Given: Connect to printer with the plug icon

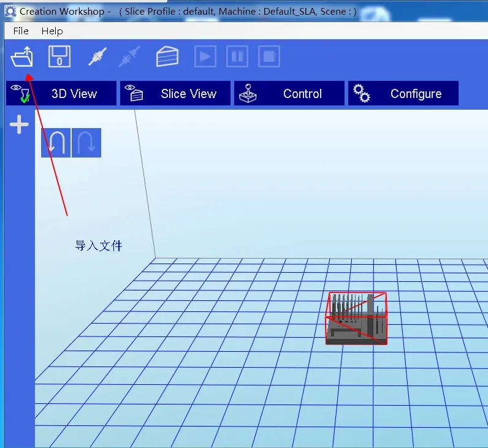Looking at the screenshot, I should (97, 56).
